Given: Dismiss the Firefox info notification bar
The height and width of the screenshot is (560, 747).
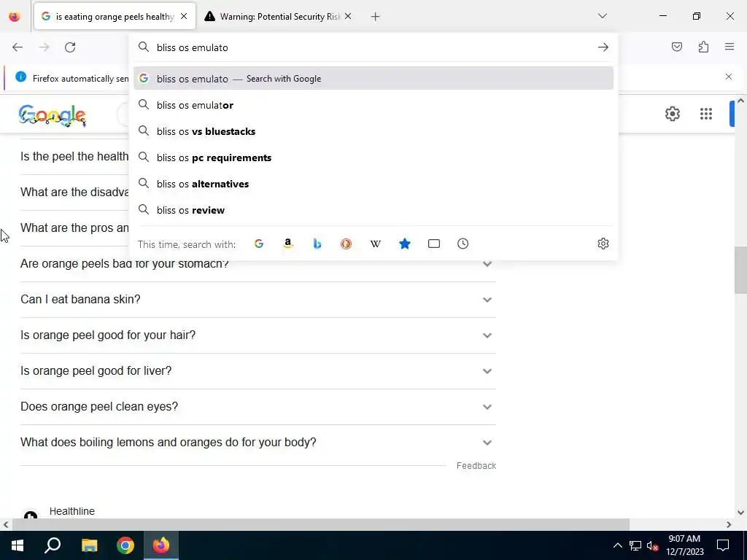Looking at the screenshot, I should point(729,77).
